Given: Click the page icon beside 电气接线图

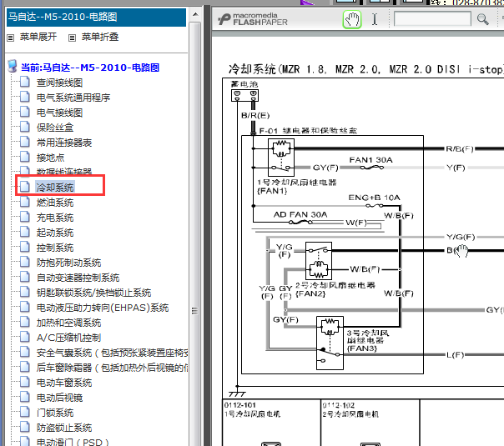Looking at the screenshot, I should click(x=25, y=112).
